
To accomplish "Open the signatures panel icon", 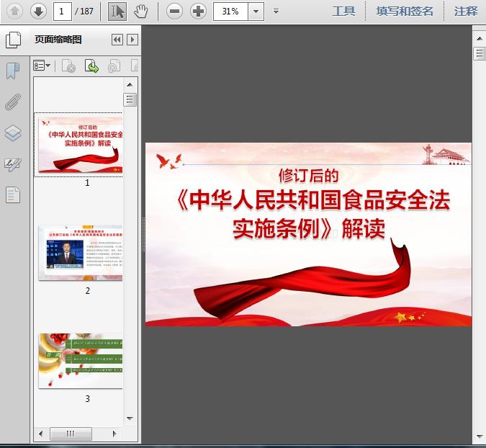I will pyautogui.click(x=13, y=164).
